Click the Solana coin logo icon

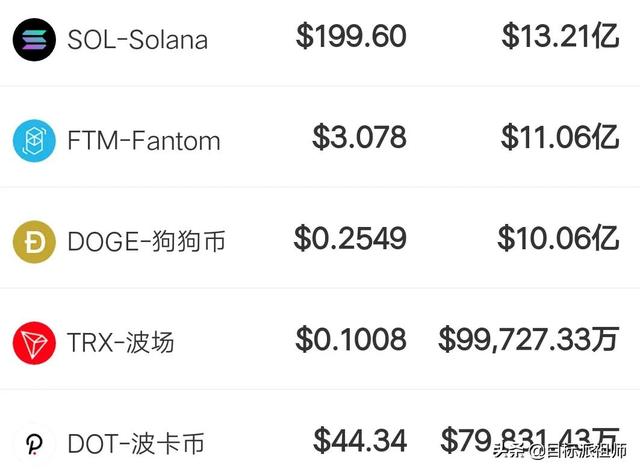[x=35, y=39]
